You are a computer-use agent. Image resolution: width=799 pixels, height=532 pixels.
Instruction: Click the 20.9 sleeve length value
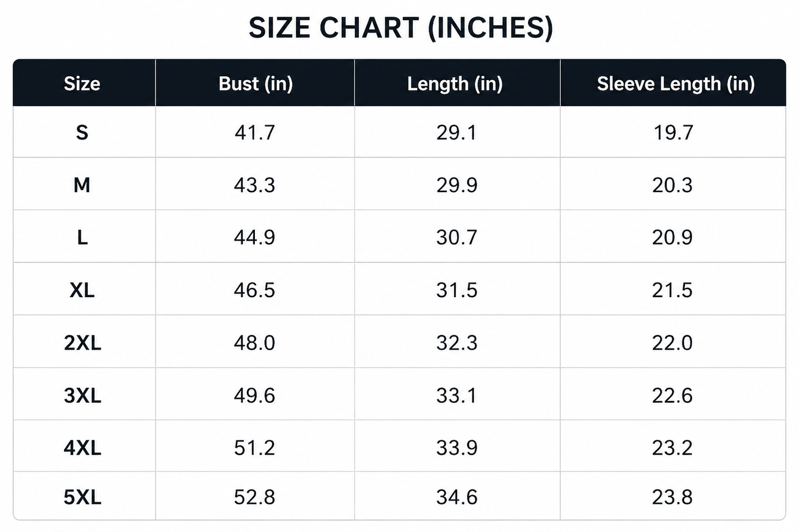[672, 238]
